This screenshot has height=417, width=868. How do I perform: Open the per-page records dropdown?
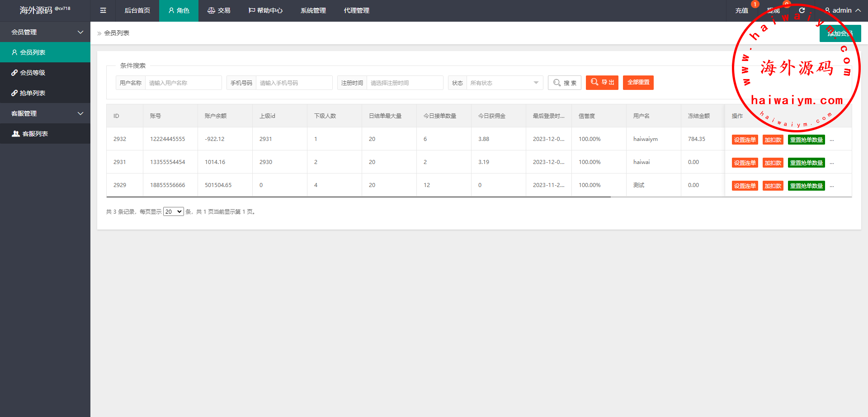click(173, 212)
